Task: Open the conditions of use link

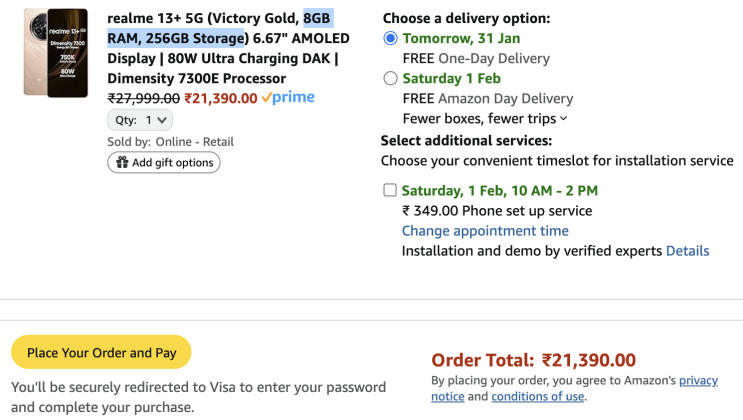Action: (x=537, y=397)
